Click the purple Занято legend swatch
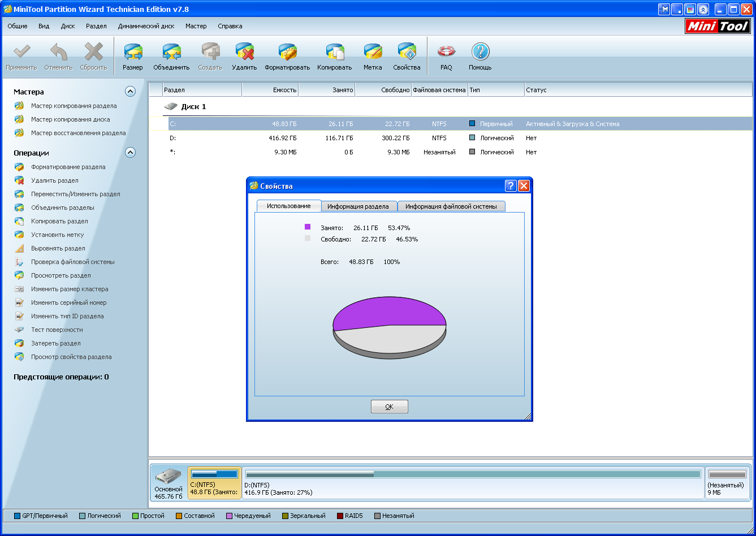Viewport: 756px width, 536px height. pyautogui.click(x=308, y=227)
